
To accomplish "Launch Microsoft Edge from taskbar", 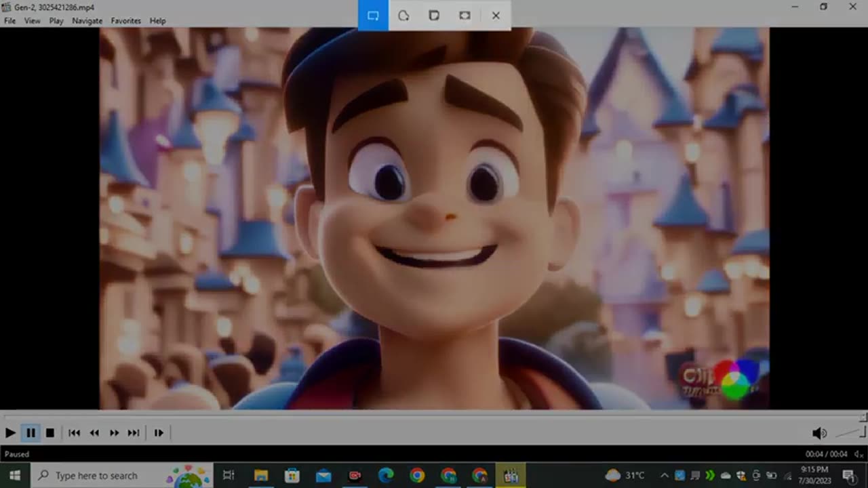I will pos(386,475).
